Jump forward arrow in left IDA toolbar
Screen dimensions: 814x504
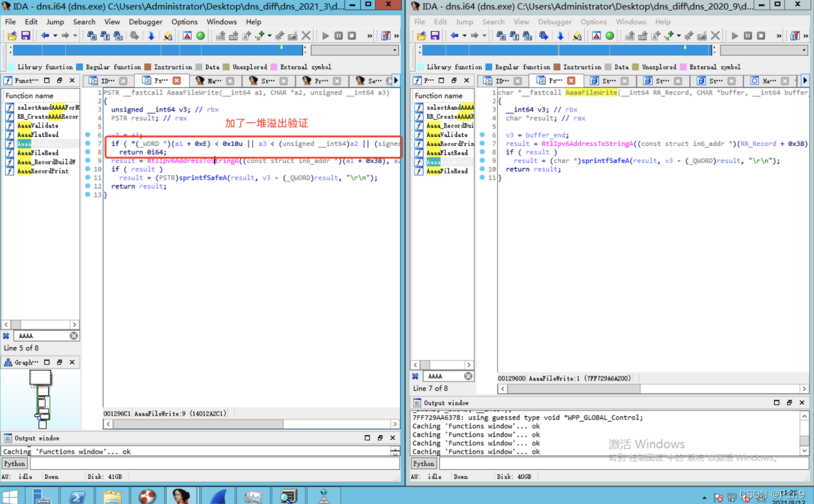tap(66, 36)
